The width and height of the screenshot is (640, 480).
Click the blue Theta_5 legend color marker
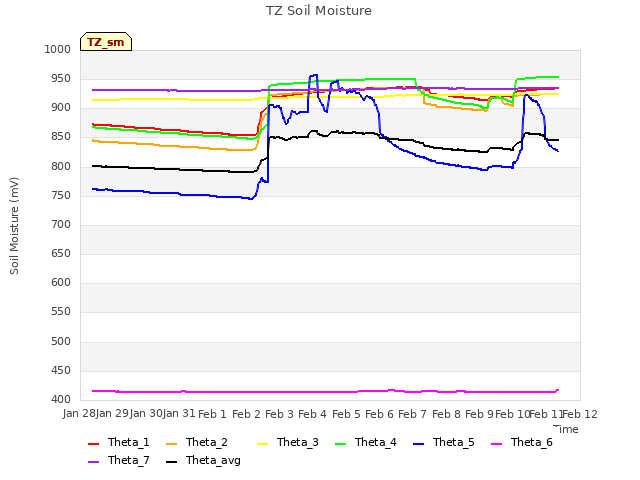418,444
